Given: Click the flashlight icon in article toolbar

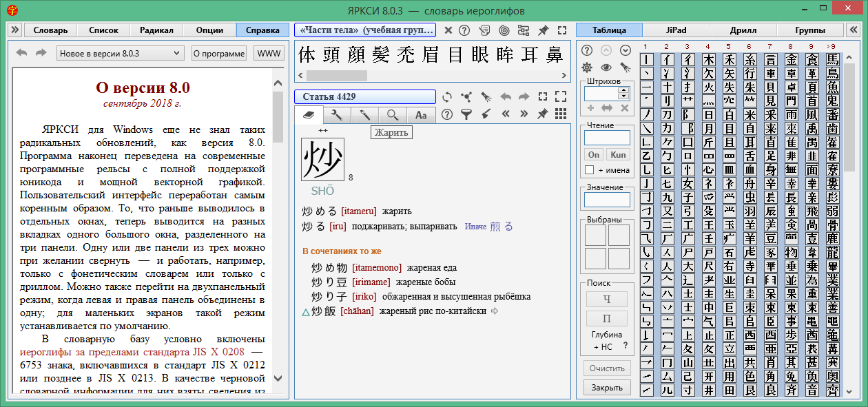Looking at the screenshot, I should pos(486,97).
